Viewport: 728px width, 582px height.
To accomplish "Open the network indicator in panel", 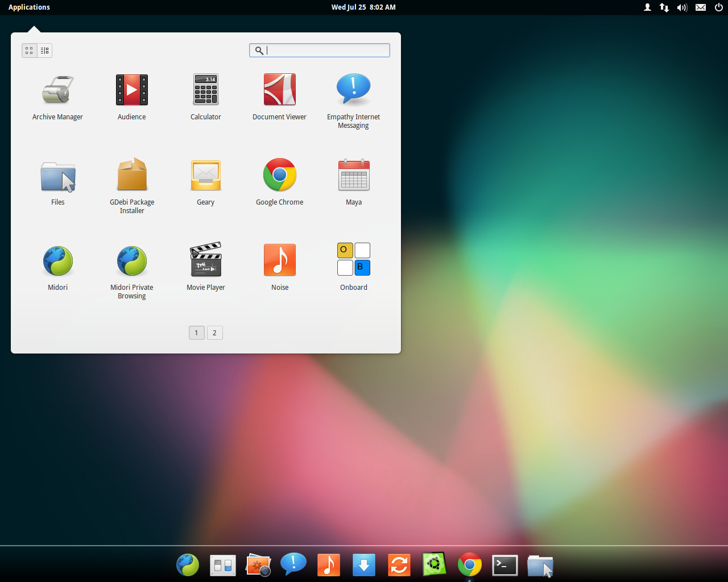I will coord(664,7).
